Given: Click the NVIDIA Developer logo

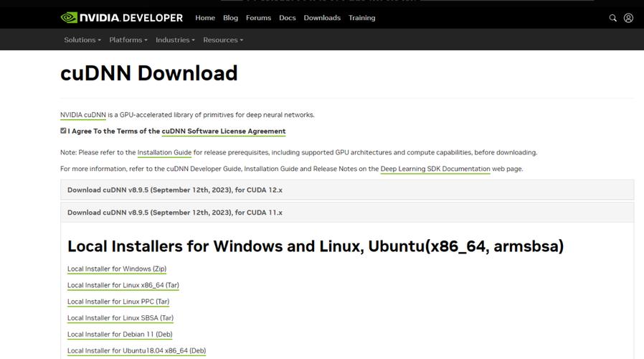Looking at the screenshot, I should tap(122, 18).
